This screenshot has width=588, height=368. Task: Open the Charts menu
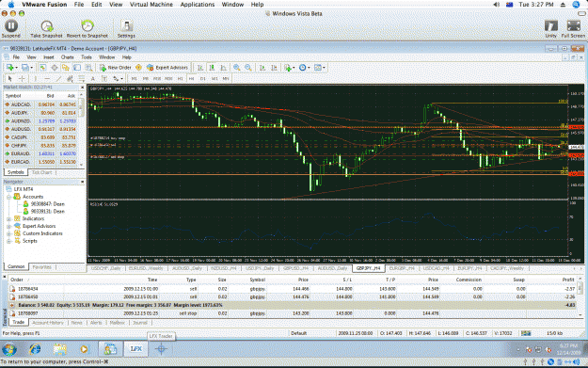[x=68, y=57]
